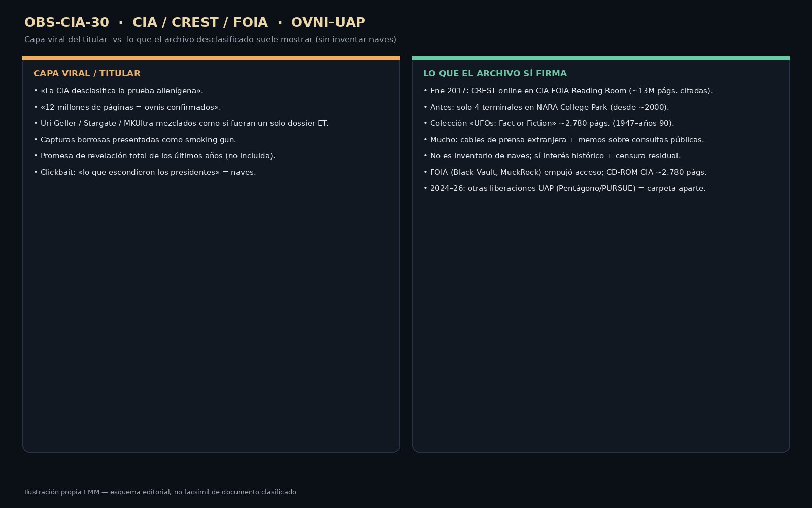The width and height of the screenshot is (812, 508).
Task: Click the green bar above right panel
Action: click(601, 58)
